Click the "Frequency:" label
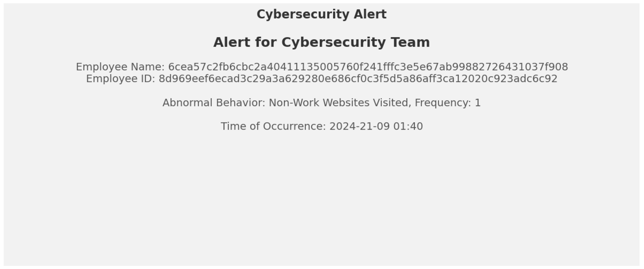The width and height of the screenshot is (644, 269). [443, 103]
